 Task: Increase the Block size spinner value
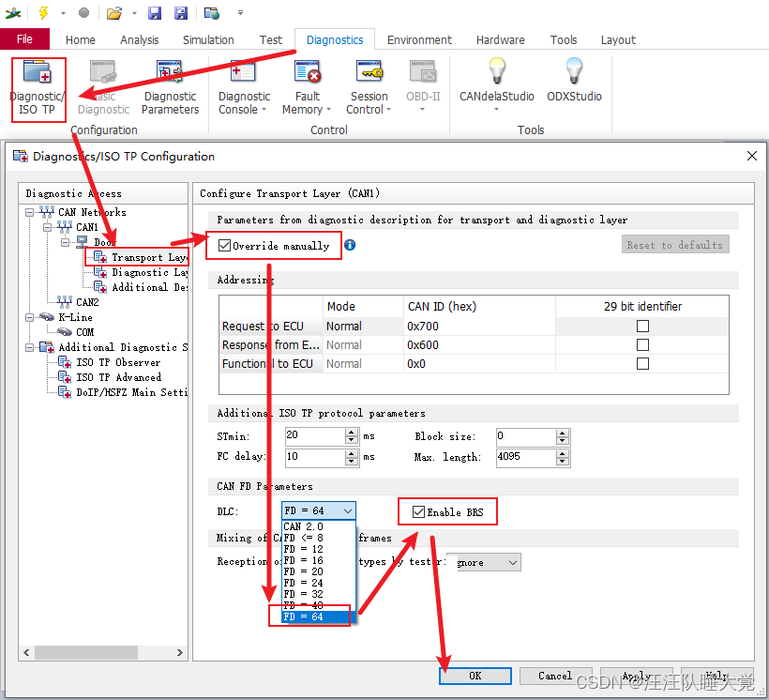click(563, 433)
